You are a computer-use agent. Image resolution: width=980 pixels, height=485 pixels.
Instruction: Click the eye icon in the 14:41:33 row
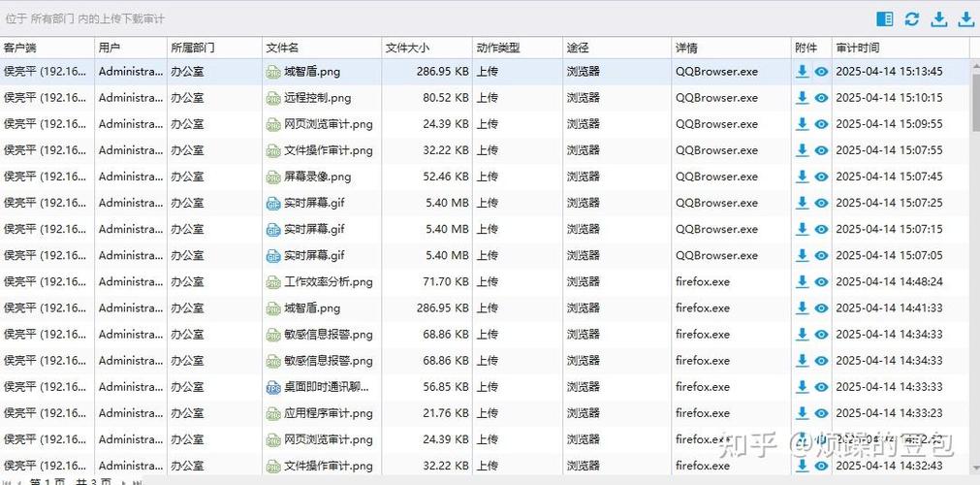tap(821, 308)
